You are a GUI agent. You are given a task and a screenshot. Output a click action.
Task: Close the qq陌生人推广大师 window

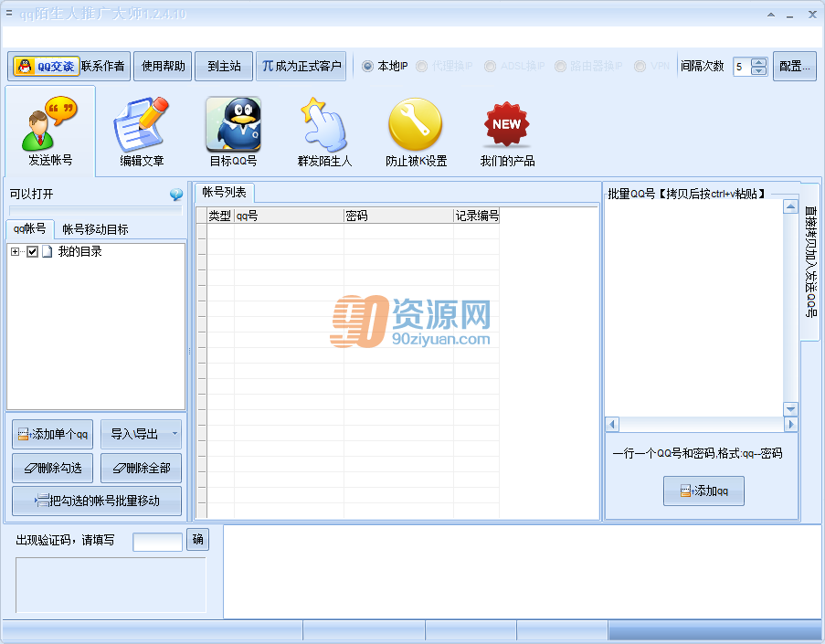tap(812, 15)
